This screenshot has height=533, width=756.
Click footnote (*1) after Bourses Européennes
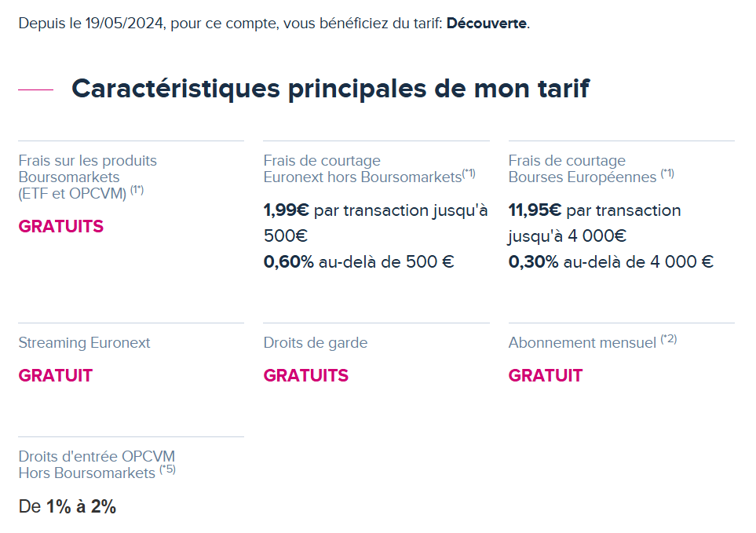(x=667, y=173)
